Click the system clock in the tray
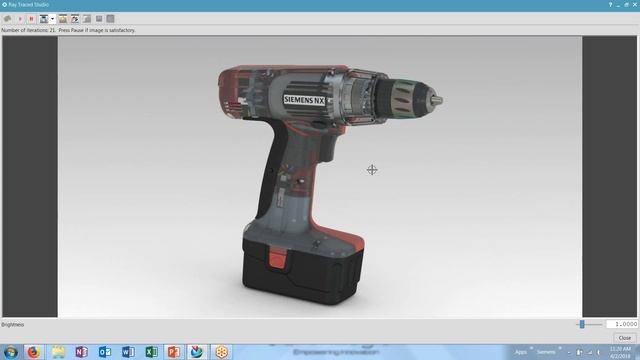The image size is (640, 360). (620, 352)
